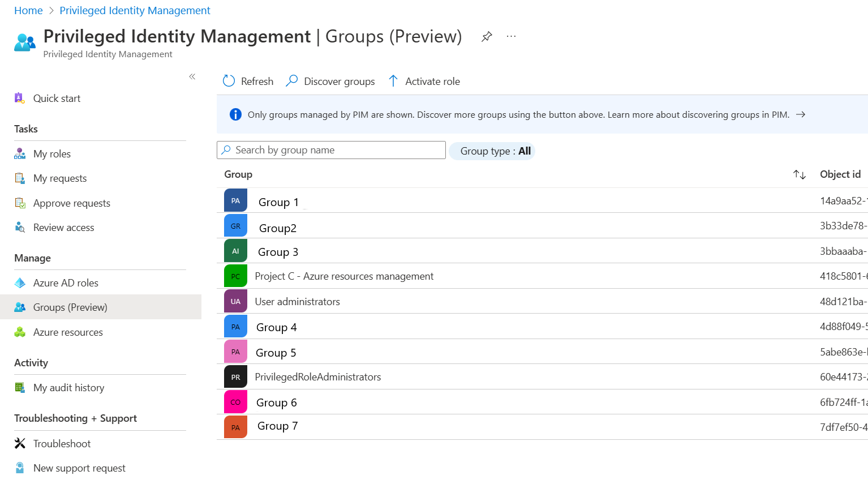Open Azure resources menu item
868x501 pixels.
[x=68, y=332]
